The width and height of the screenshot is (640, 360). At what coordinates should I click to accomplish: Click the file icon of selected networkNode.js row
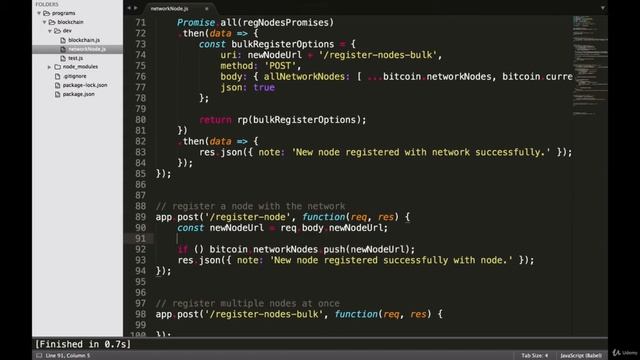coord(63,49)
